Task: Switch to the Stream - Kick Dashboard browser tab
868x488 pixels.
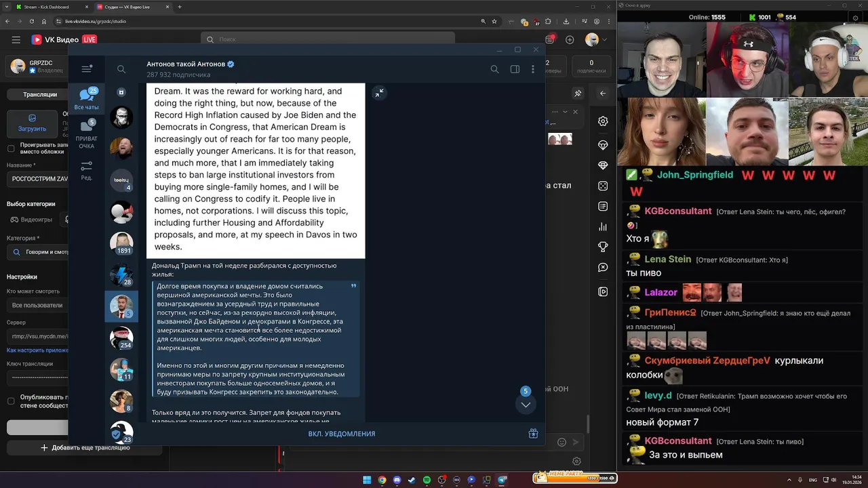Action: pos(50,7)
